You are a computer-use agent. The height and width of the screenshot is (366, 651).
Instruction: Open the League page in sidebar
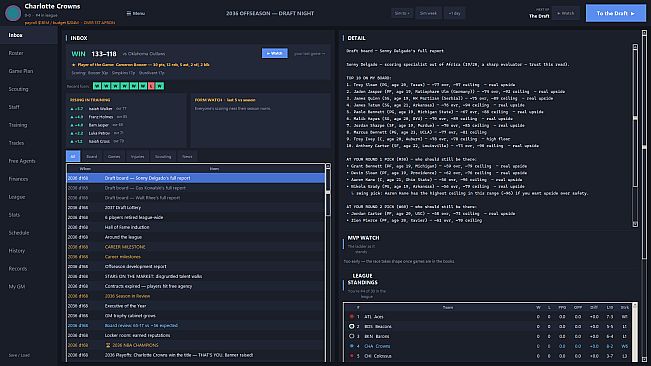click(x=28, y=197)
